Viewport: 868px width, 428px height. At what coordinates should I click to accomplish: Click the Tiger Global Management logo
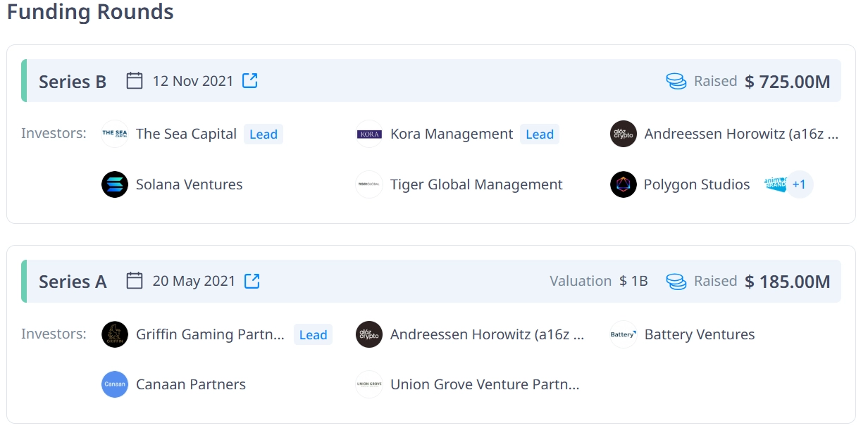click(369, 184)
